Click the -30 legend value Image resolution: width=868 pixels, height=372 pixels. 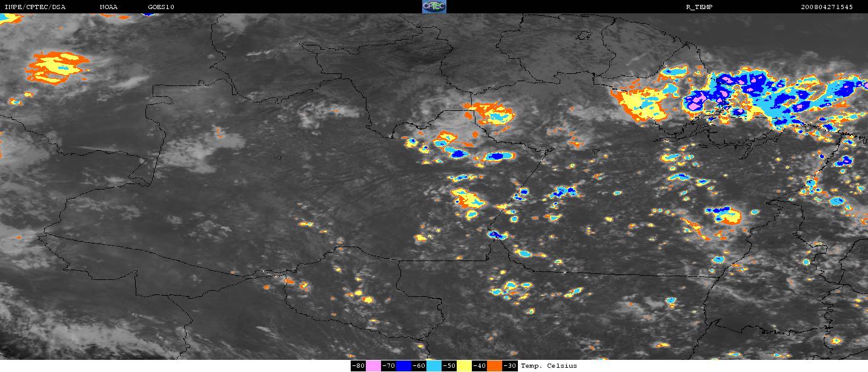[x=510, y=366]
